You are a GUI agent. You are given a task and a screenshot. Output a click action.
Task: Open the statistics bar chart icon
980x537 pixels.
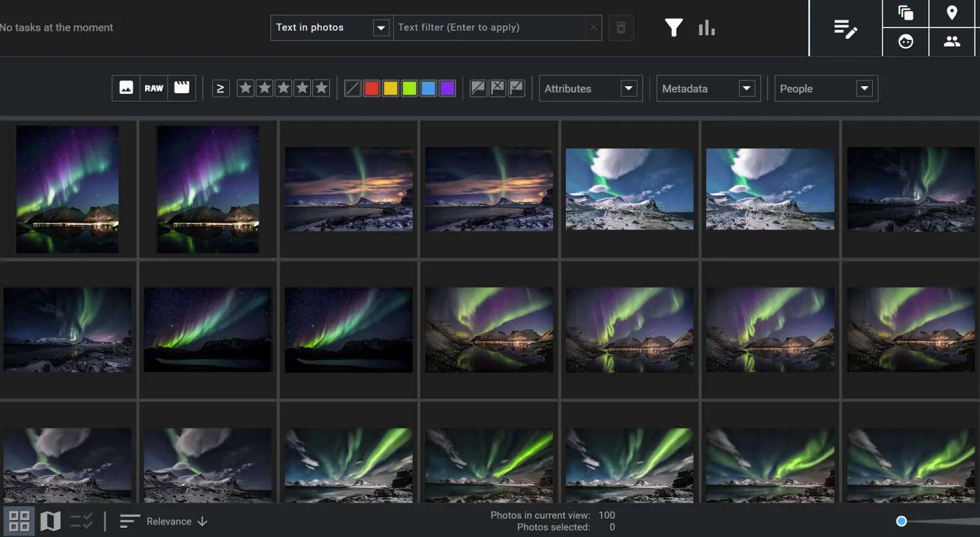point(706,27)
